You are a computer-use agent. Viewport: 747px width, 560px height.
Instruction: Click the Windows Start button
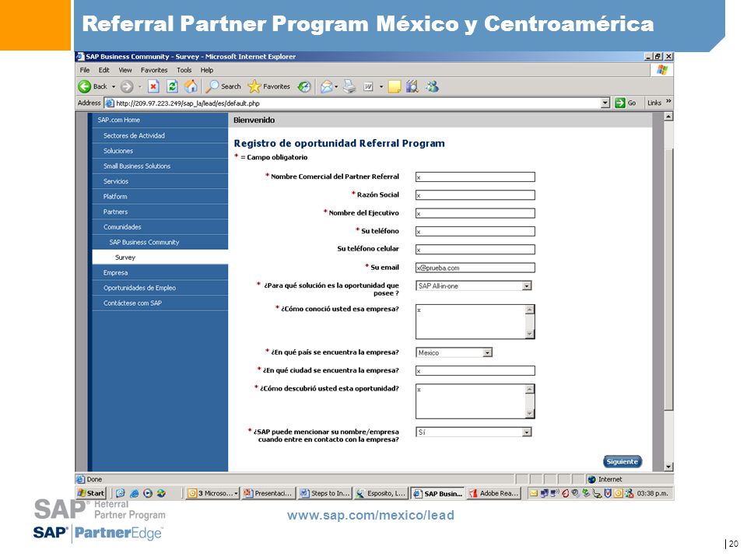[91, 493]
